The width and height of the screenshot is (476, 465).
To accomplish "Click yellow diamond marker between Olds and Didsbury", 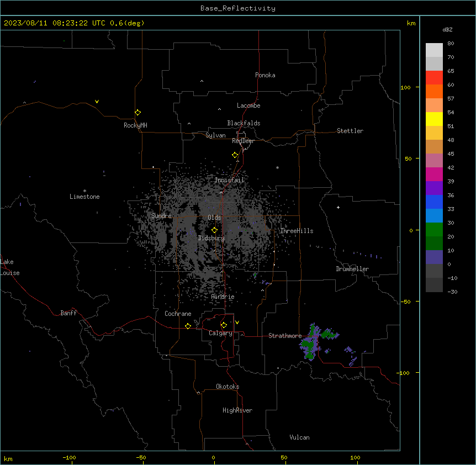I will (214, 230).
